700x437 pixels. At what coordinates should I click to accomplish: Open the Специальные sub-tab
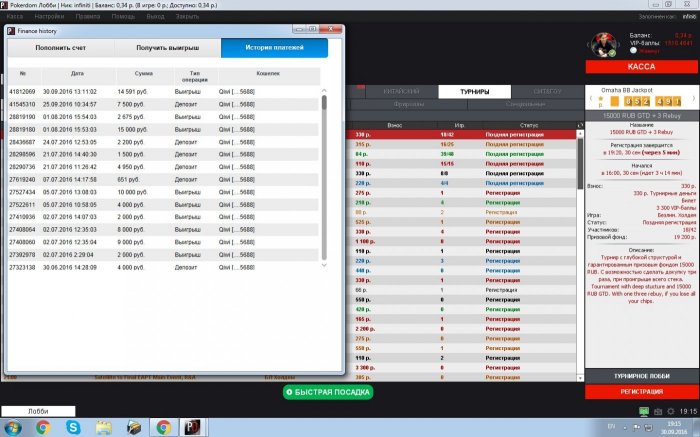[525, 104]
